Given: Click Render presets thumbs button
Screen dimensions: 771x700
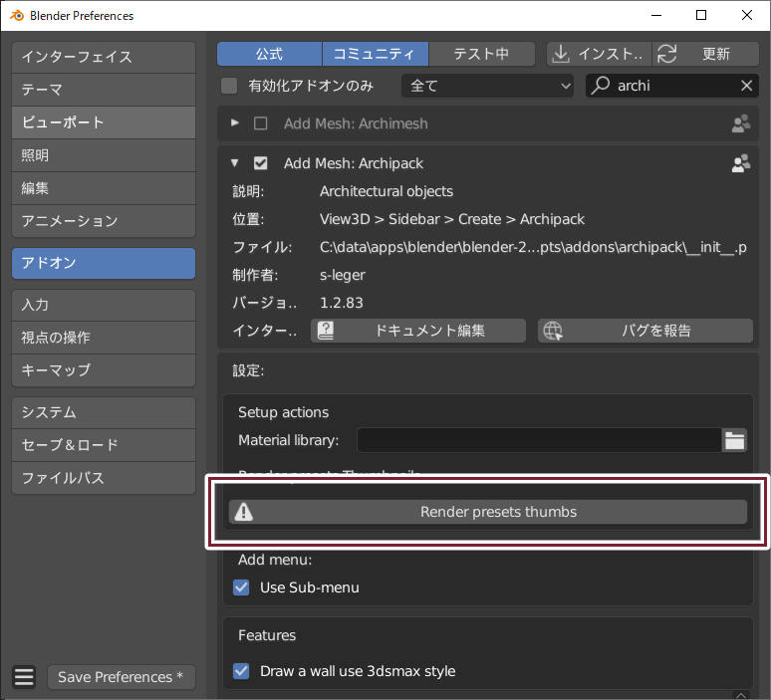Looking at the screenshot, I should click(488, 512).
